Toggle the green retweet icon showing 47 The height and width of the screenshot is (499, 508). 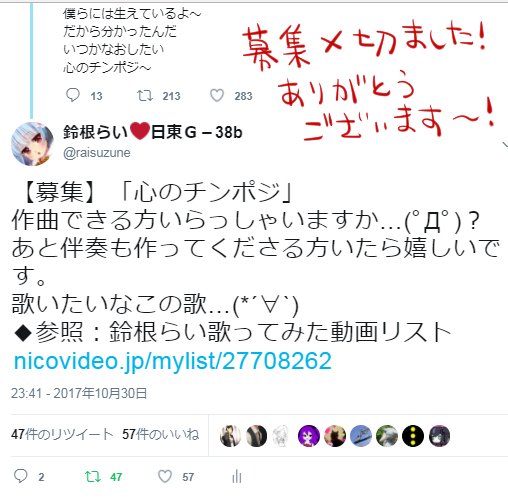[92, 477]
